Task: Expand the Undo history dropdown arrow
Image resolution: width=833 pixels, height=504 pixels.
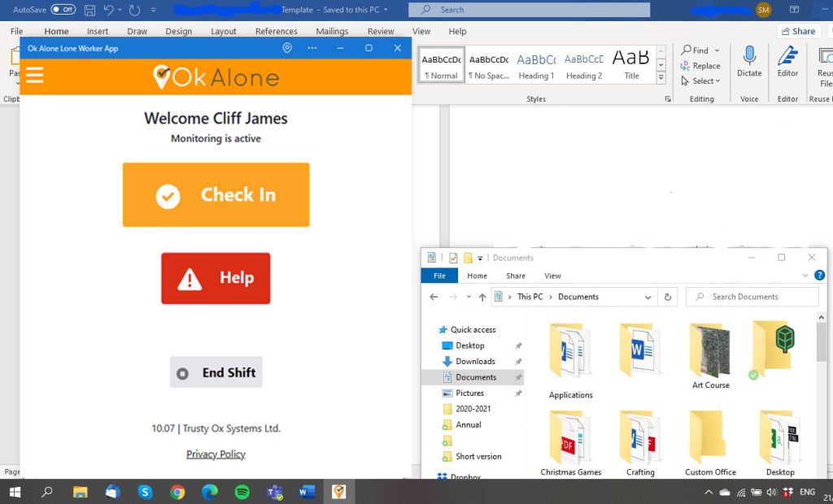Action: 120,10
